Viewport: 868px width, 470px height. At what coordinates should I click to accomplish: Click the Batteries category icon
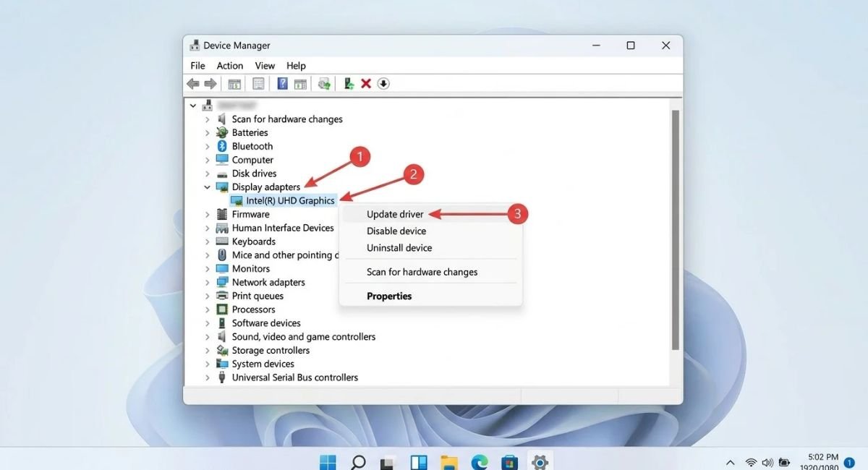tap(222, 133)
